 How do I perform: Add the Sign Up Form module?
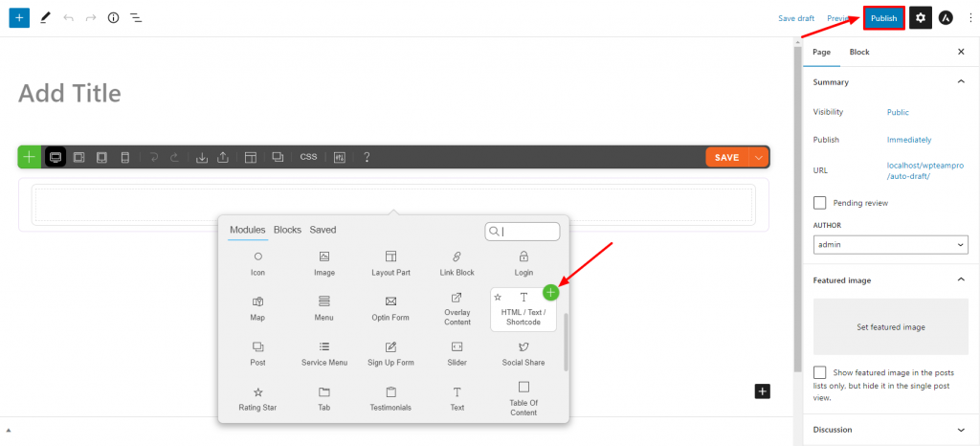pyautogui.click(x=390, y=353)
